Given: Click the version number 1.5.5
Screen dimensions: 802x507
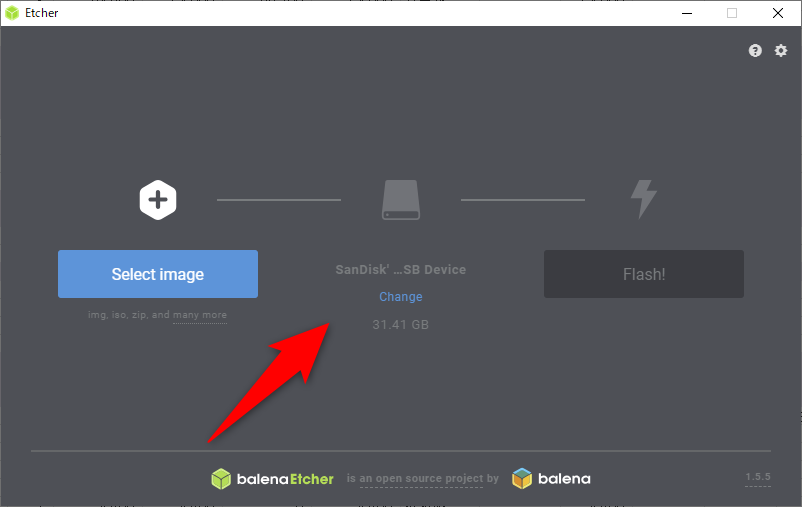Looking at the screenshot, I should (758, 477).
